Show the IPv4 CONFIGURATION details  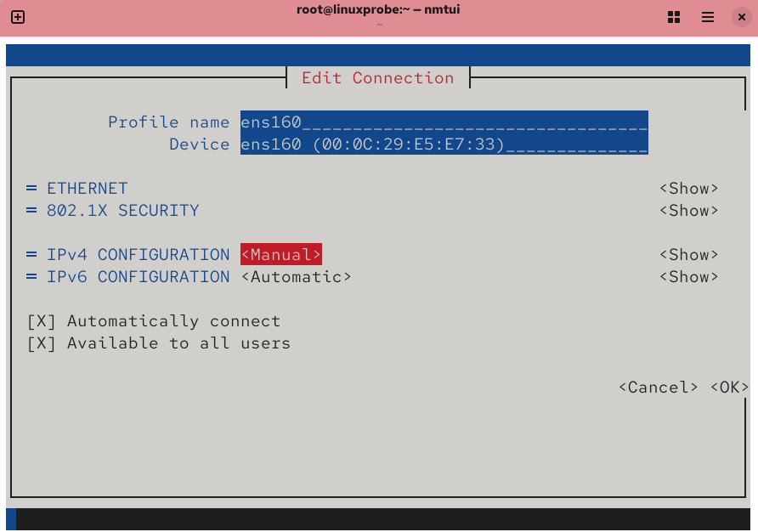click(x=688, y=255)
